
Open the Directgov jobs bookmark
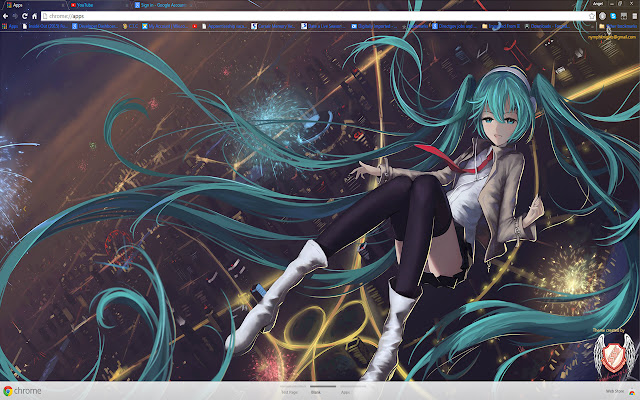click(454, 26)
